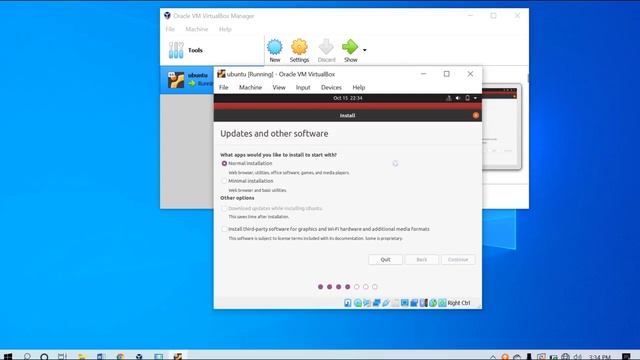This screenshot has width=640, height=360.
Task: Click the taskbar volume speaker icon
Action: [577, 357]
